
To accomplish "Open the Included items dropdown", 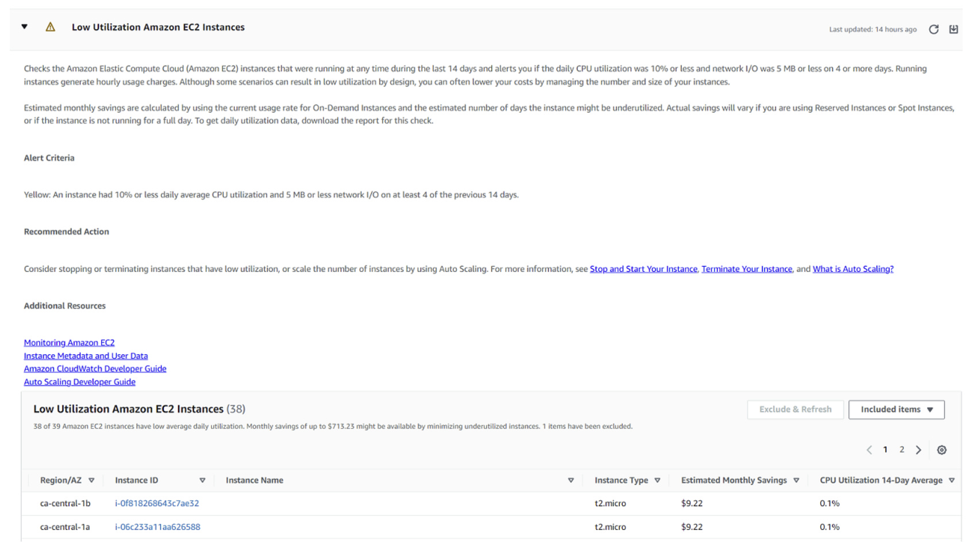I will 896,410.
